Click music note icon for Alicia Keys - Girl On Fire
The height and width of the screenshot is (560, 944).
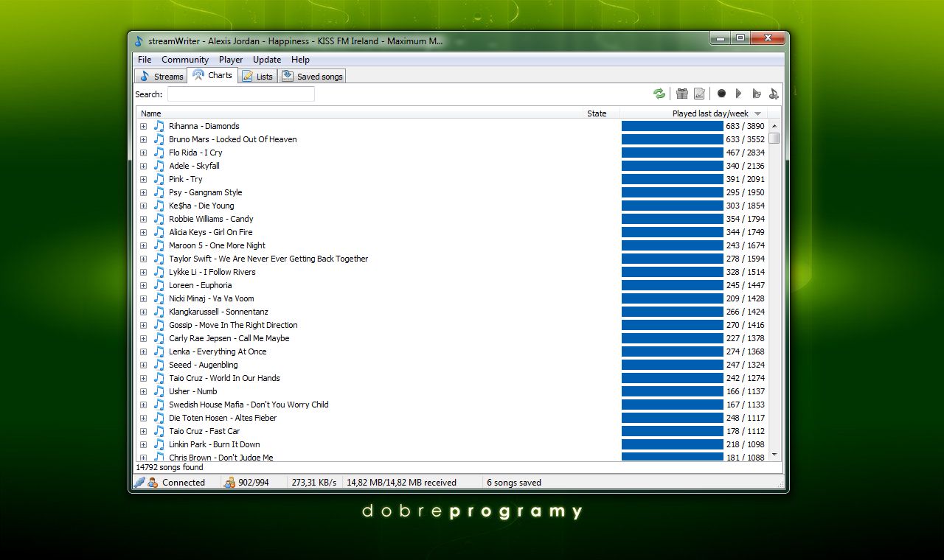pos(159,232)
